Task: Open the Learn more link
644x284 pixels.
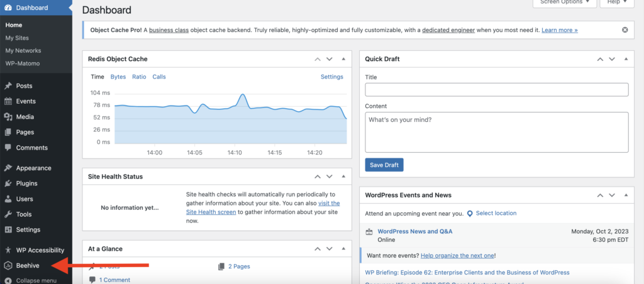Action: 560,30
